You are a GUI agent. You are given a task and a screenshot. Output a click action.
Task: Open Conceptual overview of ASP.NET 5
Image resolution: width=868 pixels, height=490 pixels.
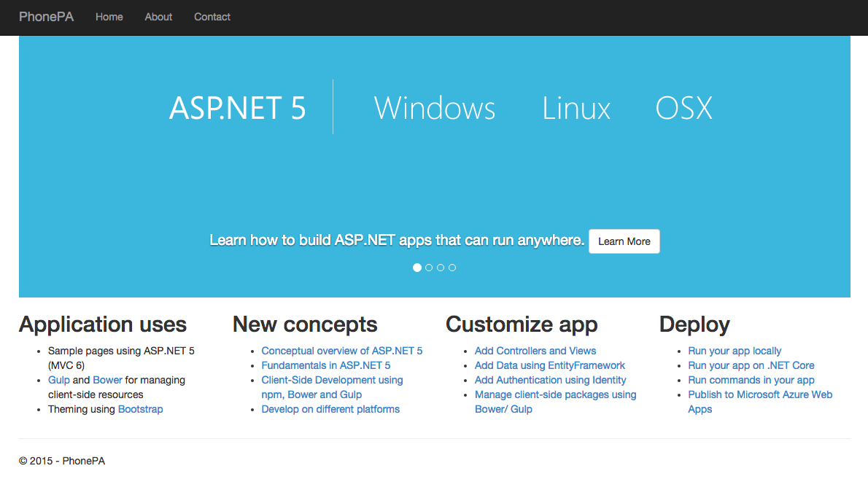341,351
